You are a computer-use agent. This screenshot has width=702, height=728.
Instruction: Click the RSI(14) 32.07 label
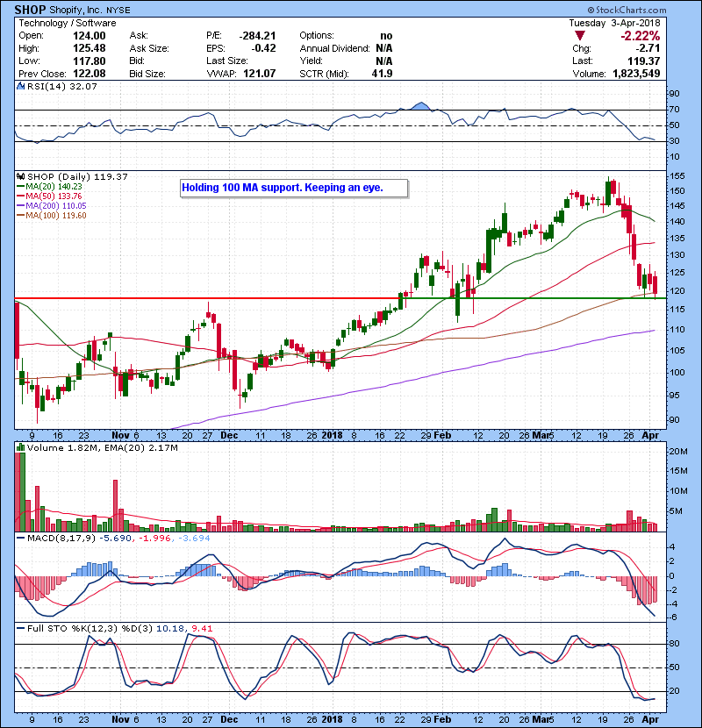point(62,86)
